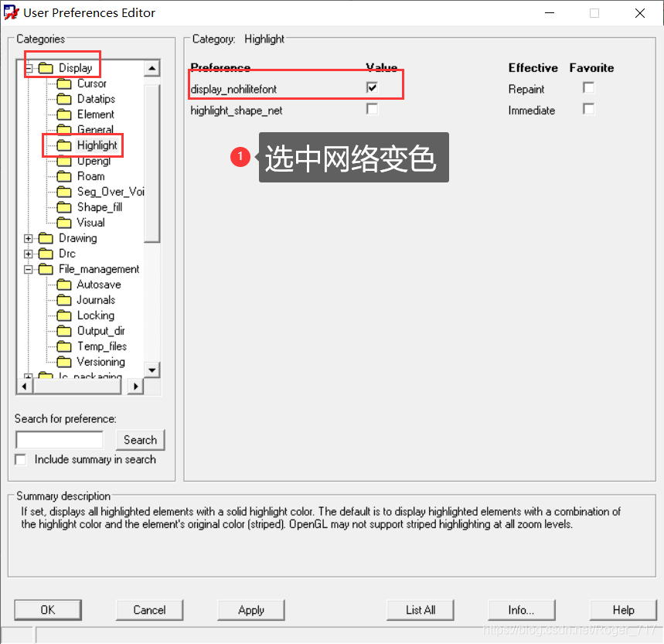
Task: Expand the Drc category node
Action: pyautogui.click(x=29, y=254)
